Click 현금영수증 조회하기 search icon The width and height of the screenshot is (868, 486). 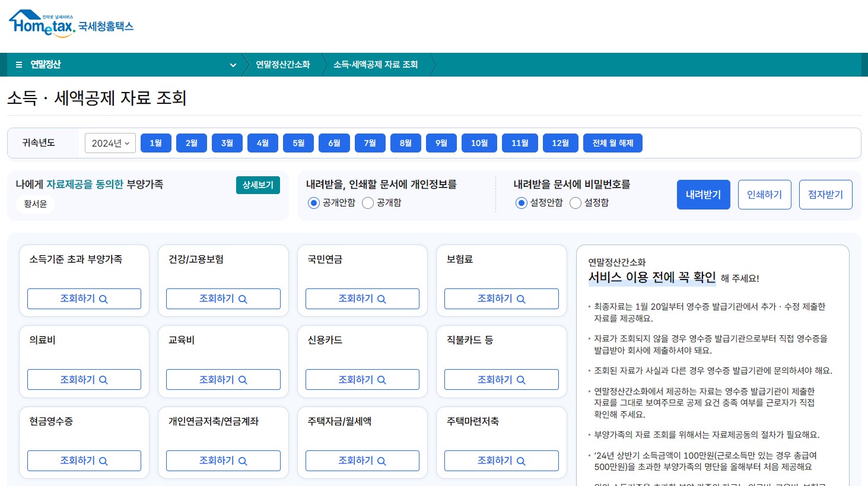tap(103, 460)
